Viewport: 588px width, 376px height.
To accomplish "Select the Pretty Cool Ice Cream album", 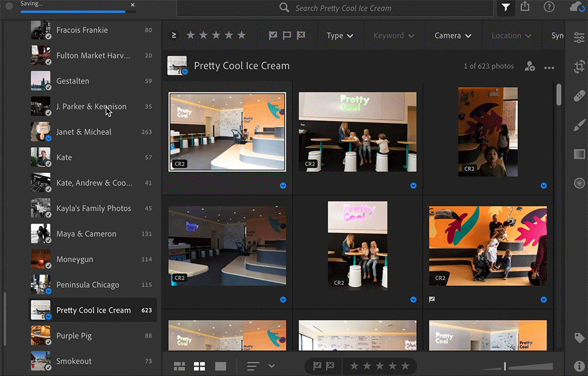I will click(x=93, y=310).
